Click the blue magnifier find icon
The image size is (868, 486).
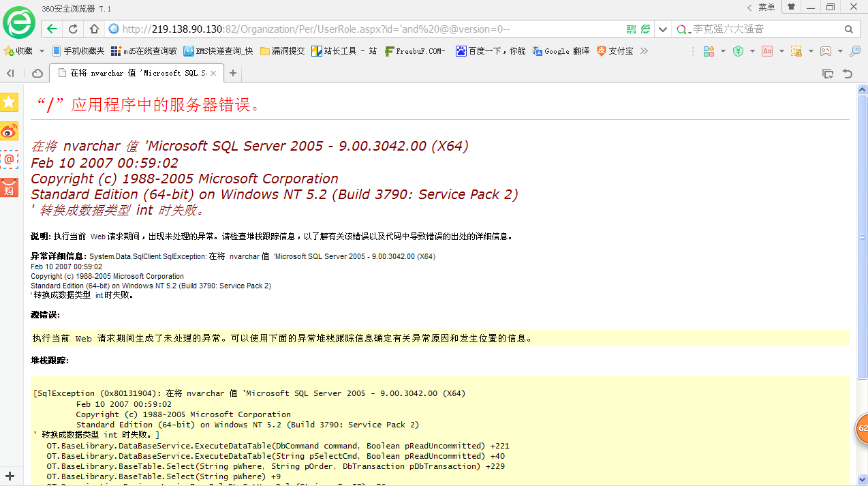point(855,51)
